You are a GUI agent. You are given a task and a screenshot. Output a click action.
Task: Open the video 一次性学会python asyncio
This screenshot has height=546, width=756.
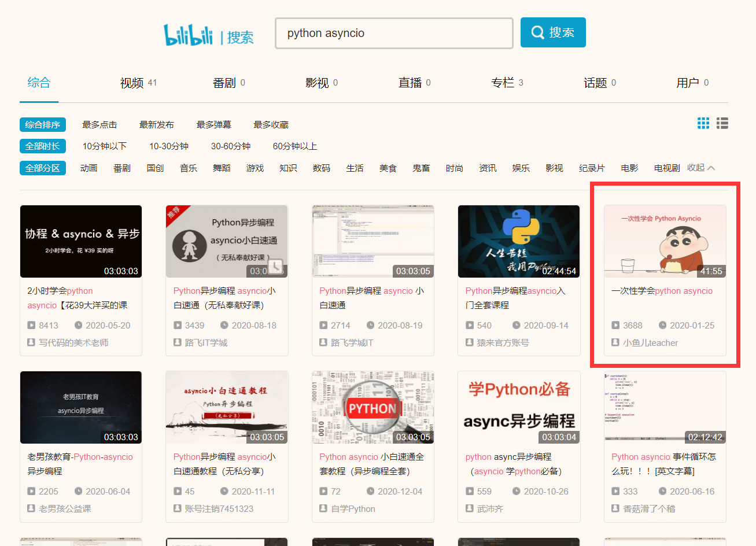[x=663, y=291]
